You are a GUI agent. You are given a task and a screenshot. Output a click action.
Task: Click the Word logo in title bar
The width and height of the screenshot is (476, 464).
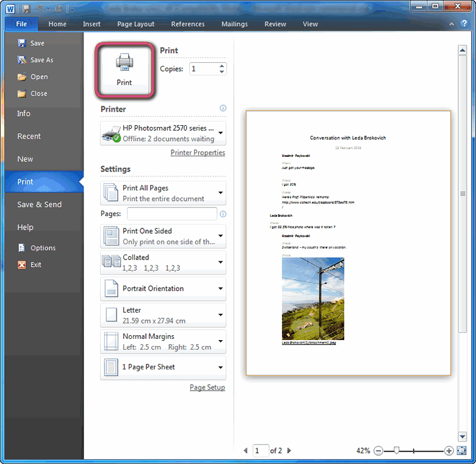click(x=10, y=9)
